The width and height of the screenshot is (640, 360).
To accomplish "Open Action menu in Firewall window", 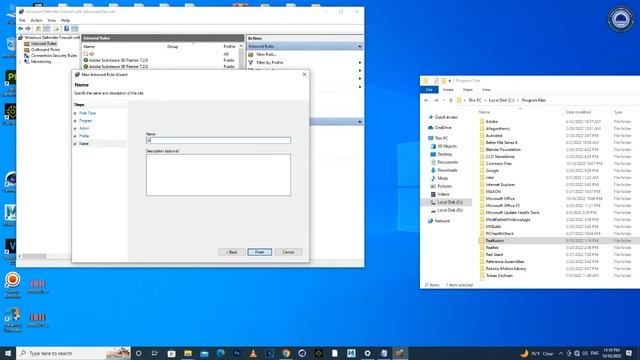I will [x=36, y=20].
